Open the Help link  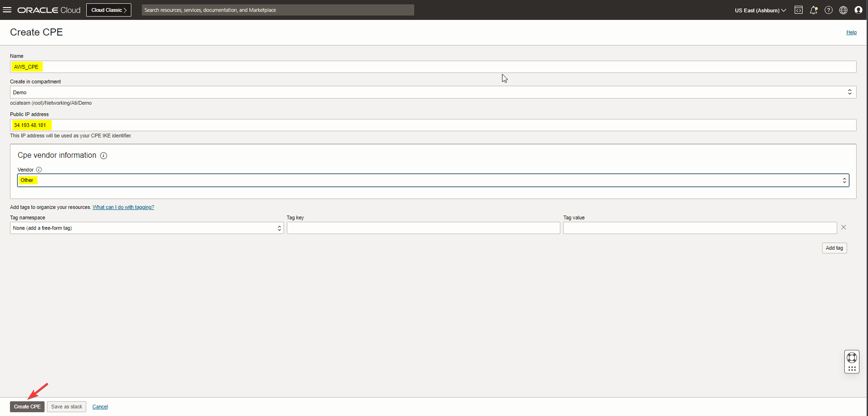[851, 33]
